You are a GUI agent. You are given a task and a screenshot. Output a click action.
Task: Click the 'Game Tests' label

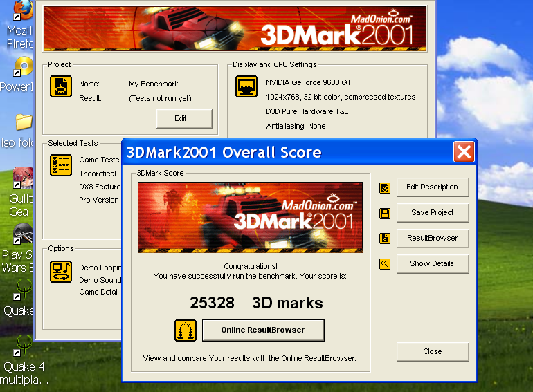point(100,160)
